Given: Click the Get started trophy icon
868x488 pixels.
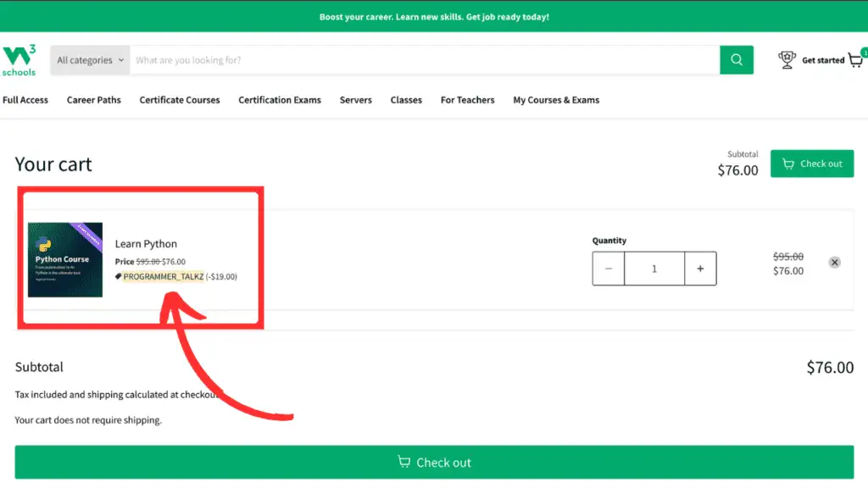Looking at the screenshot, I should click(787, 60).
